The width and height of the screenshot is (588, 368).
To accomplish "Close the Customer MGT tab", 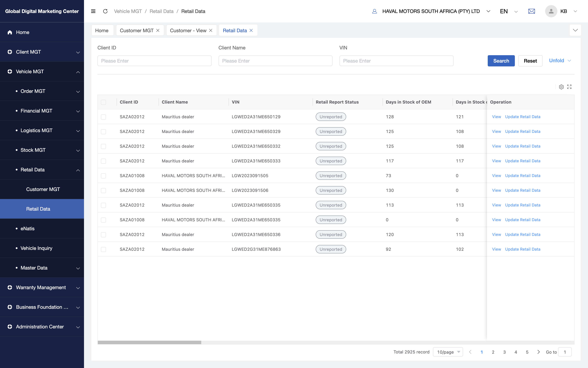I will (158, 30).
